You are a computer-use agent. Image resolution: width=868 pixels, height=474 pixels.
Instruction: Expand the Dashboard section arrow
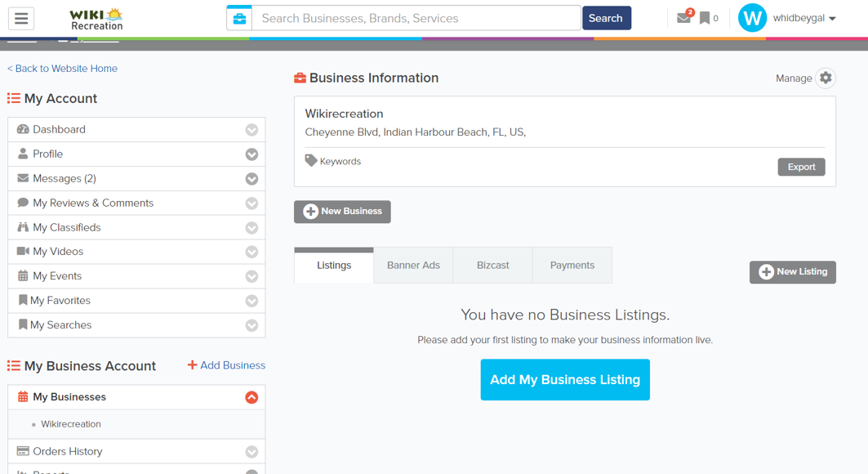pyautogui.click(x=251, y=130)
